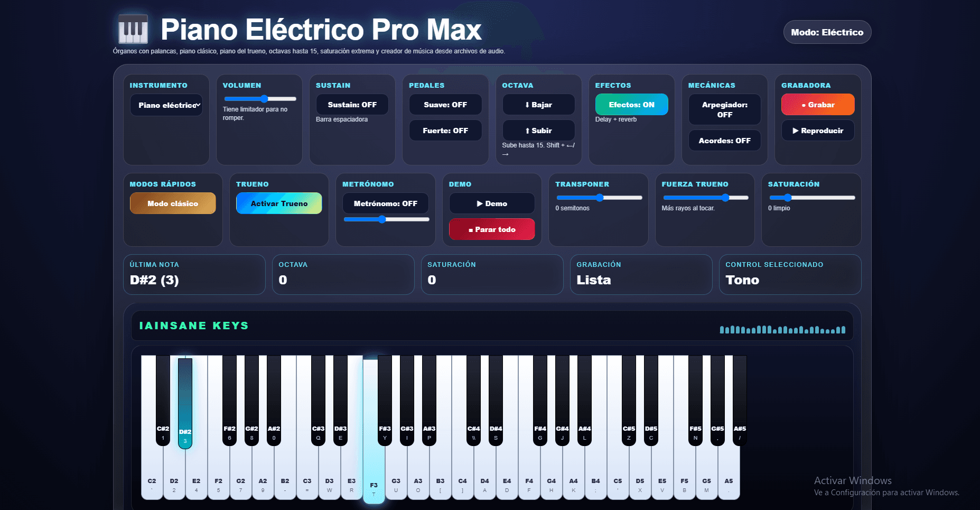Play the A#4 black key

click(x=584, y=400)
